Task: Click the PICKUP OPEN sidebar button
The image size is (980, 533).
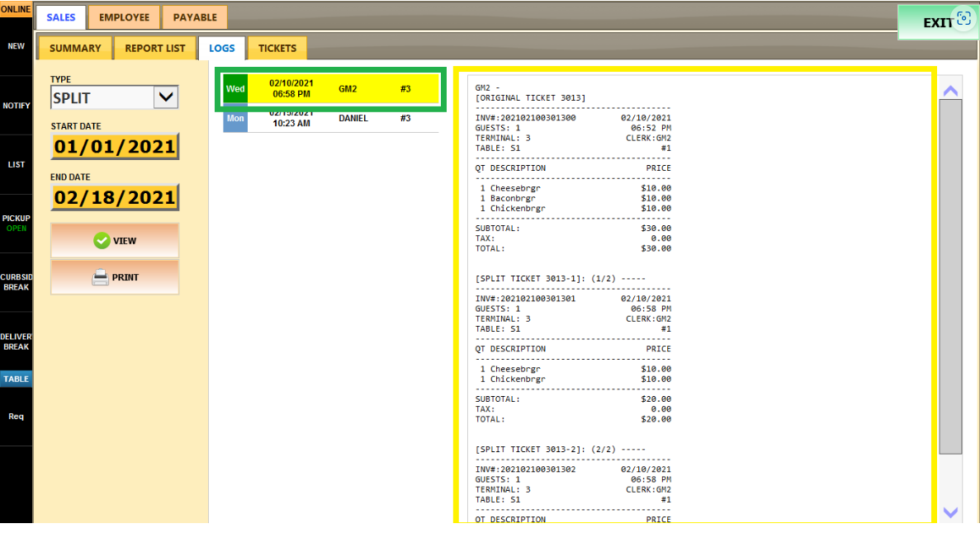Action: (16, 223)
